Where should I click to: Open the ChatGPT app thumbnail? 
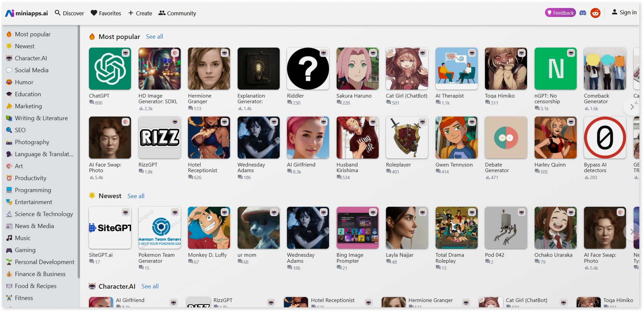110,69
